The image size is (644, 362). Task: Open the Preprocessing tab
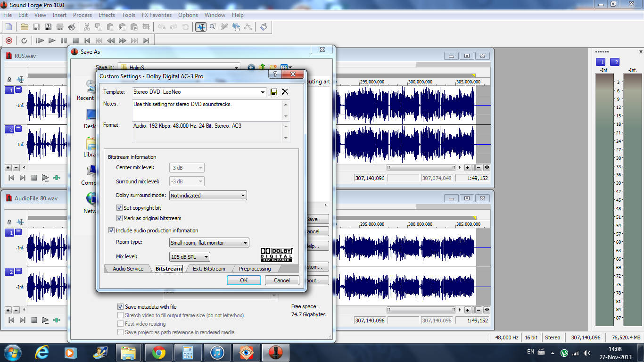tap(255, 269)
